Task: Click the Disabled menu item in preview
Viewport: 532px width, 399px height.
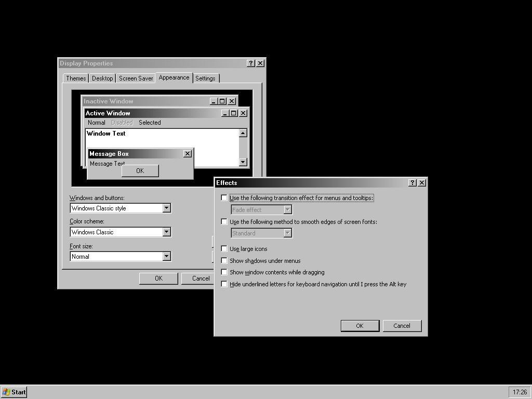Action: coord(122,123)
